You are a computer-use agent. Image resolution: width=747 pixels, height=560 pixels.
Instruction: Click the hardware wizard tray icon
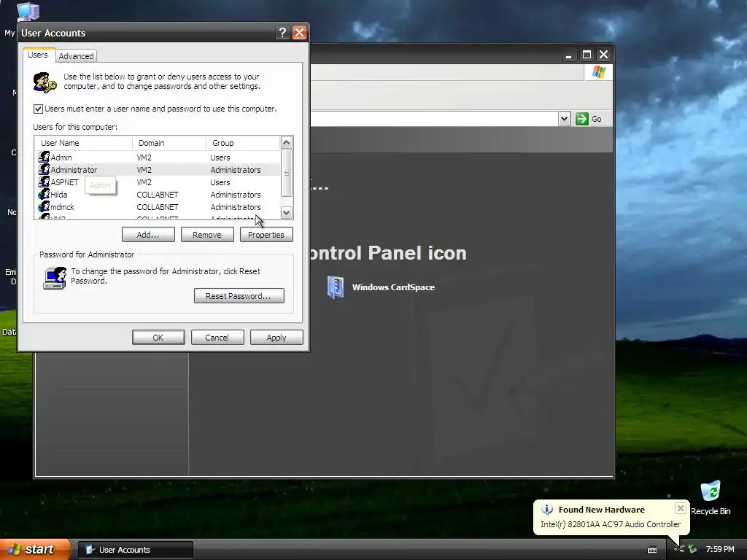[692, 550]
